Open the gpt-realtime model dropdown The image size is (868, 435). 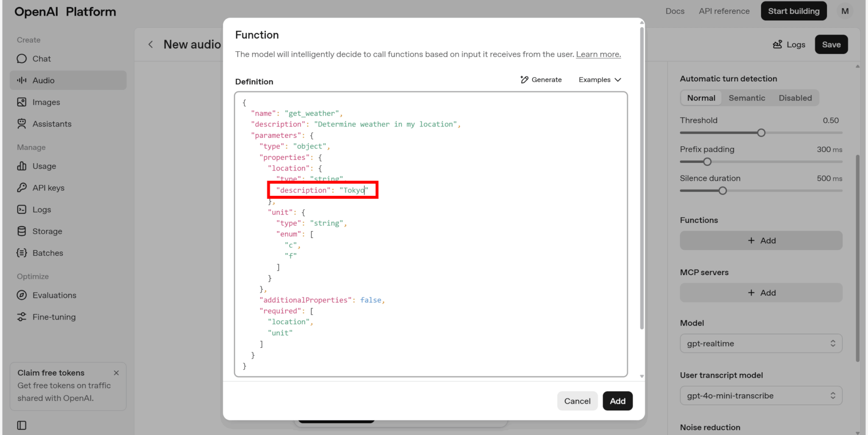click(761, 343)
